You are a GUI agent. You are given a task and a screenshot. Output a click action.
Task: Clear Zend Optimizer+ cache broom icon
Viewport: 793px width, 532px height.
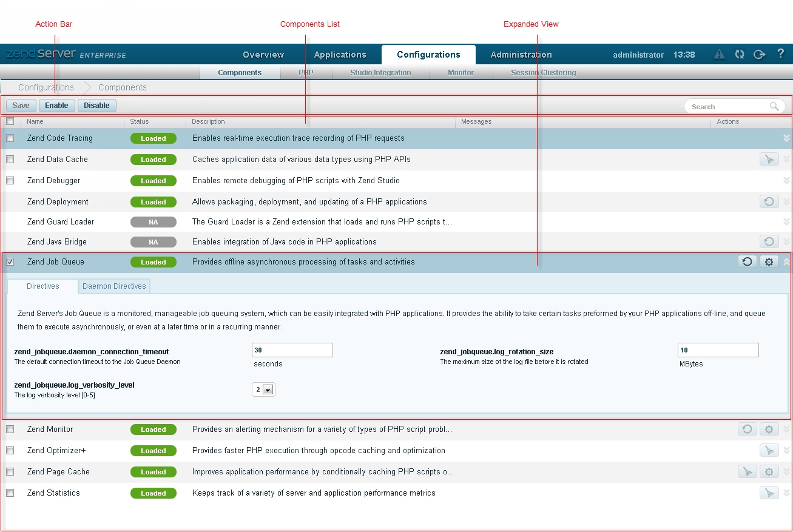point(769,451)
